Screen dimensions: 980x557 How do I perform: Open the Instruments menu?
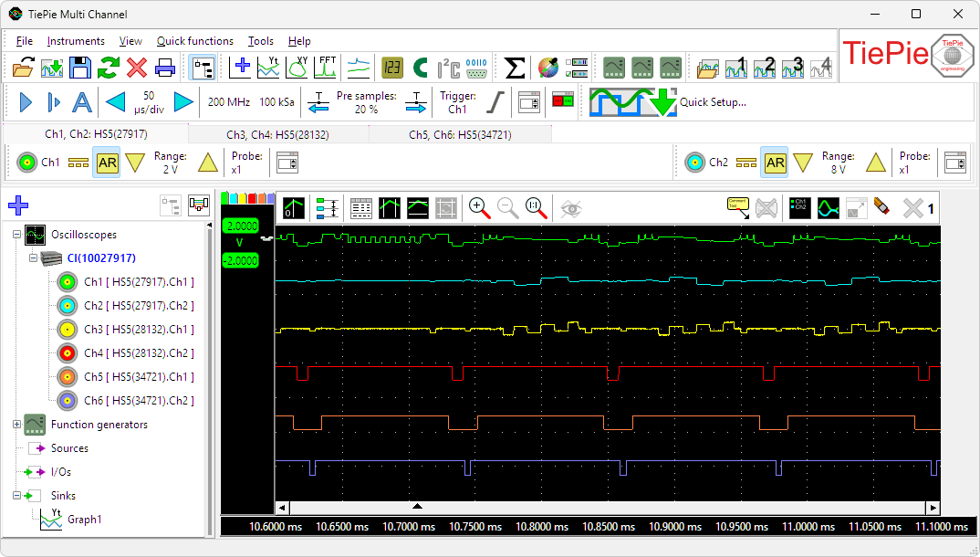(x=75, y=41)
